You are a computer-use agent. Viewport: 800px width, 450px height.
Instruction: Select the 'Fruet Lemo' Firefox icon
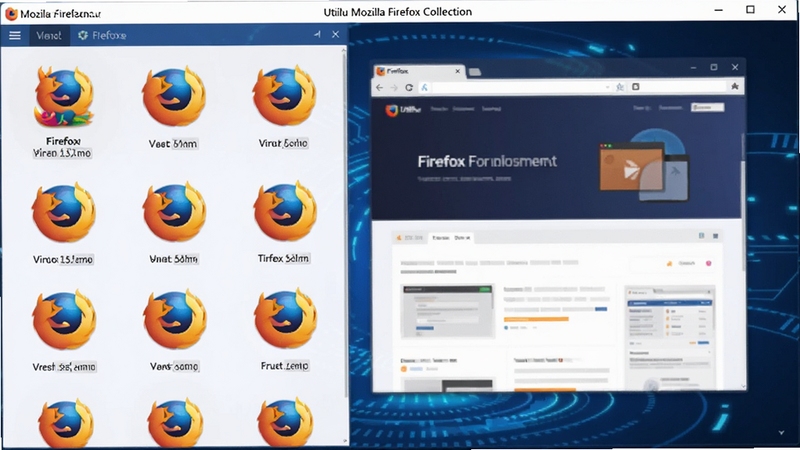pos(285,319)
